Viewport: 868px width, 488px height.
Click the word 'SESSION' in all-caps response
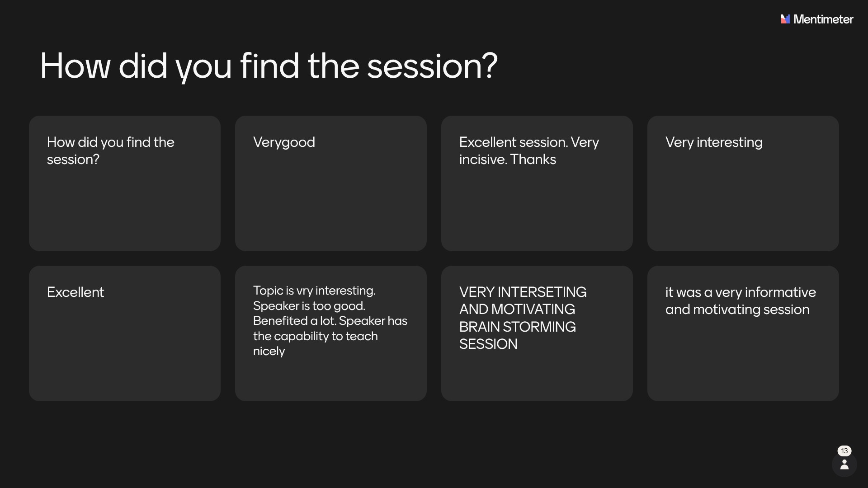(488, 344)
